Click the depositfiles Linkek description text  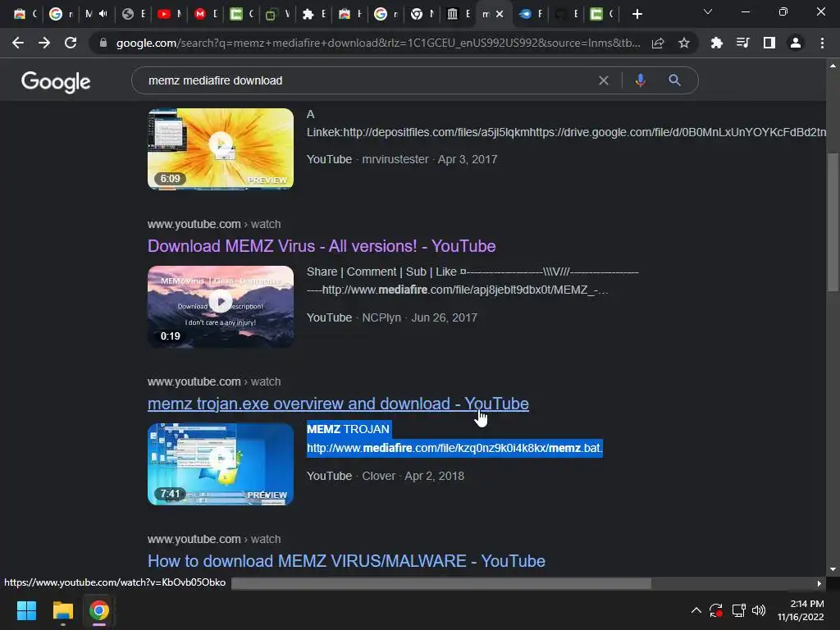coord(566,132)
